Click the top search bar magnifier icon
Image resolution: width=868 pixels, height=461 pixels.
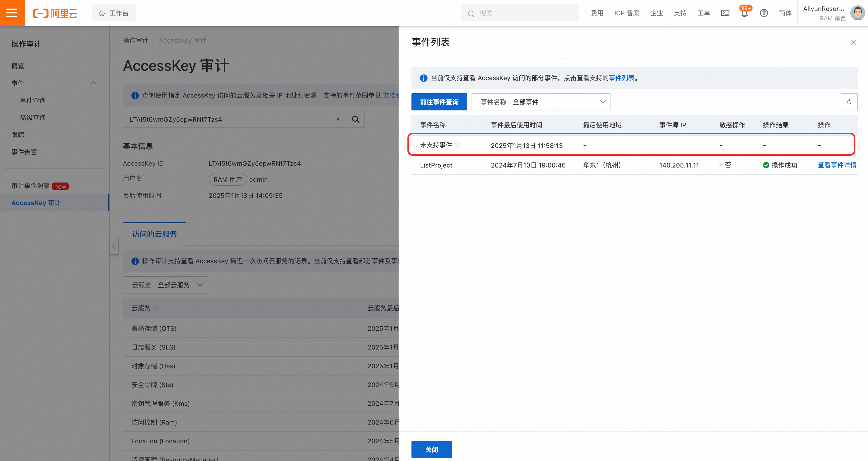471,13
